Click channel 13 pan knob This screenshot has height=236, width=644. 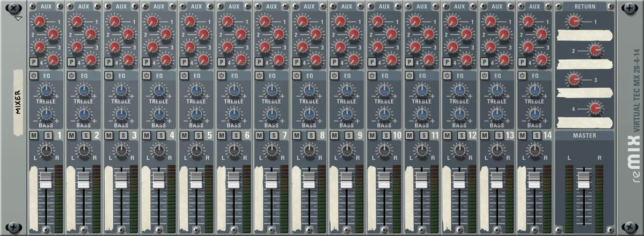point(496,150)
